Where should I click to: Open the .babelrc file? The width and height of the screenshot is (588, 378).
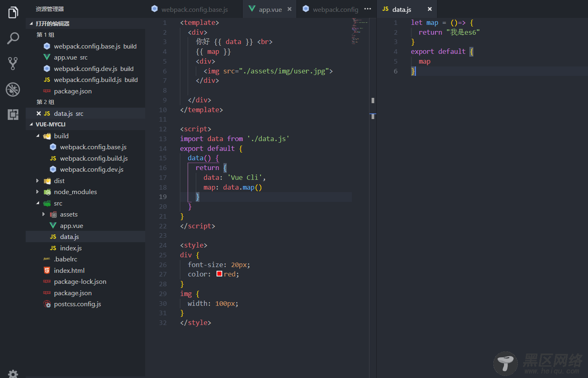pos(85,259)
